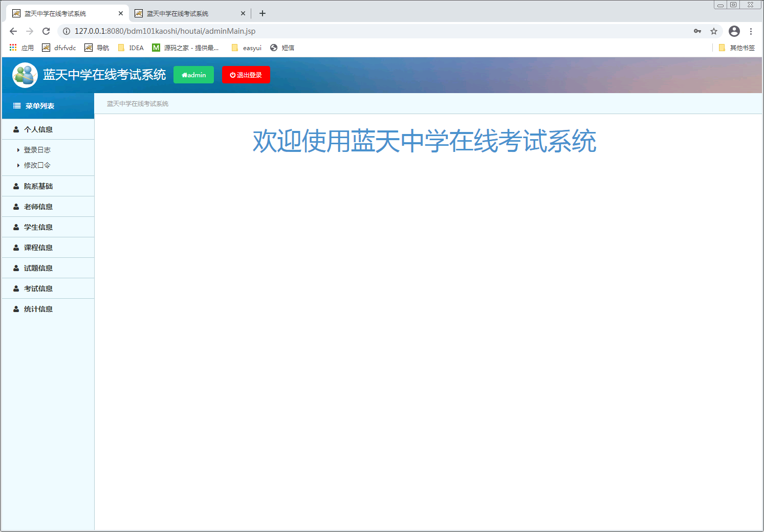
Task: Expand the 考试信息 menu section
Action: click(48, 289)
